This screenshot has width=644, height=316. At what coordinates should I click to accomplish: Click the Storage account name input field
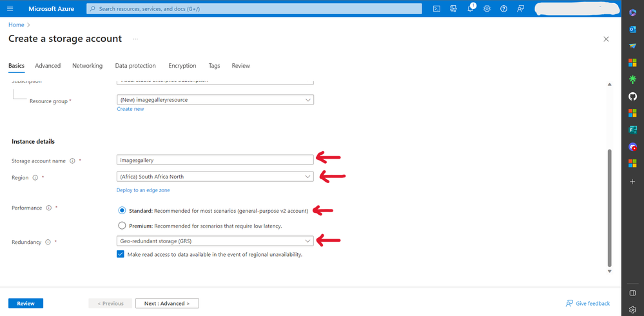click(215, 160)
